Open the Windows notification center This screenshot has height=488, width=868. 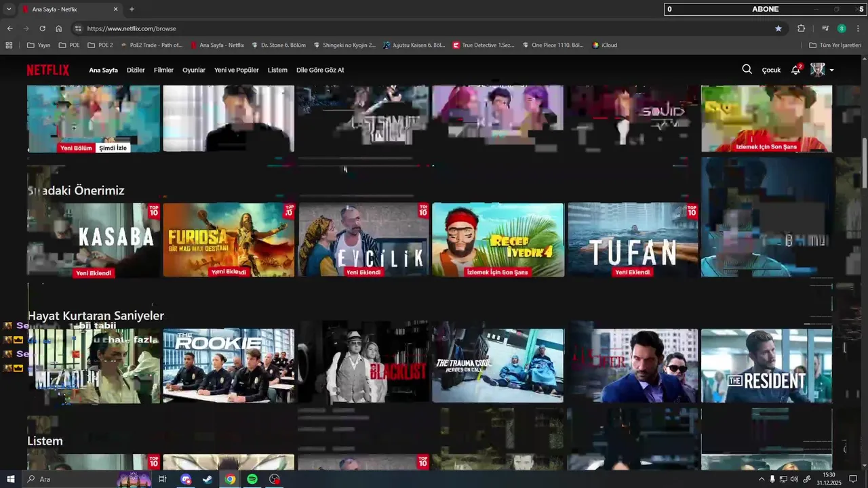853,479
